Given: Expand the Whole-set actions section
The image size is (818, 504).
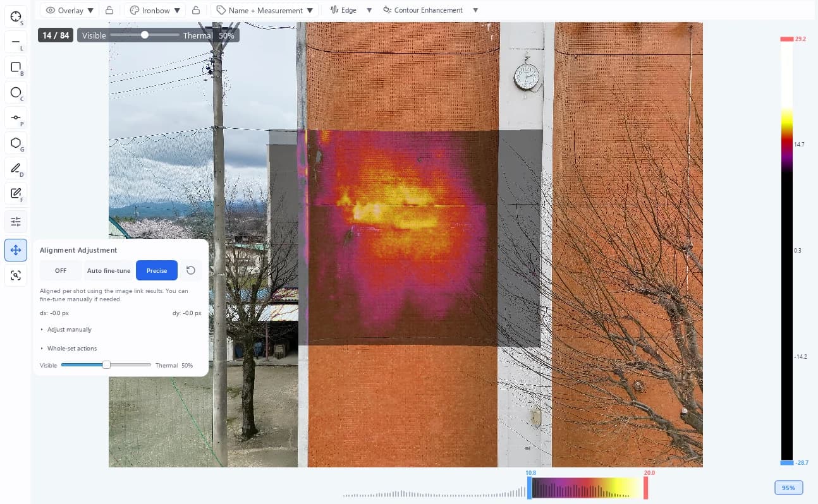Looking at the screenshot, I should [x=68, y=349].
